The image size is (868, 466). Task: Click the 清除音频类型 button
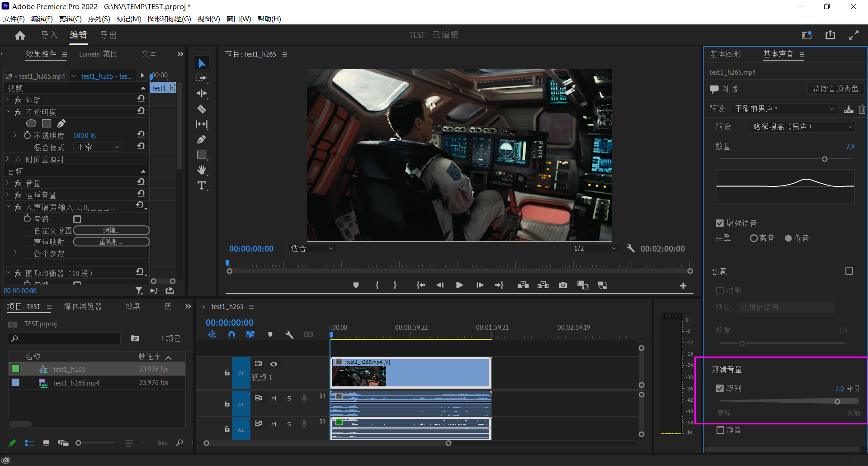click(x=835, y=89)
